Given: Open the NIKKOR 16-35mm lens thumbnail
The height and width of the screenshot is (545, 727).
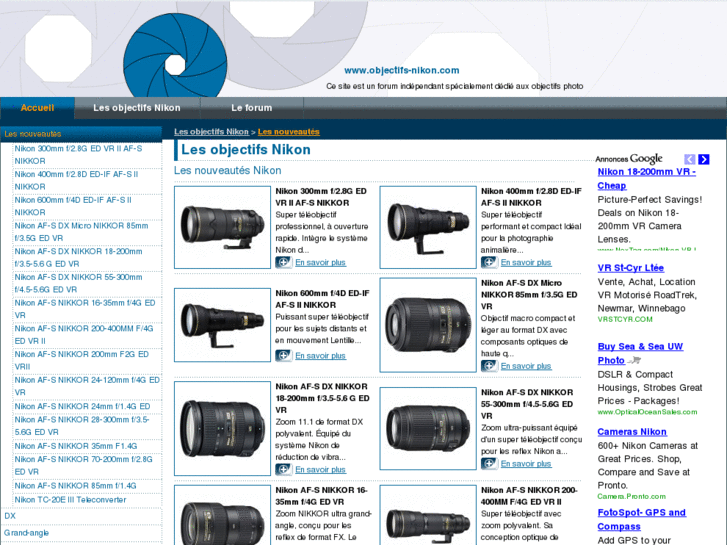Looking at the screenshot, I should tap(223, 515).
